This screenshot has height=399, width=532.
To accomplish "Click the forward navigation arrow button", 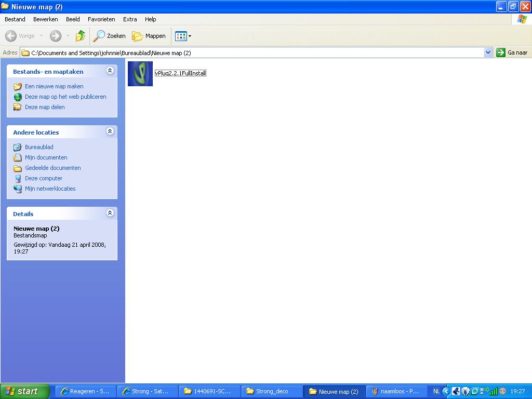I will [x=56, y=36].
